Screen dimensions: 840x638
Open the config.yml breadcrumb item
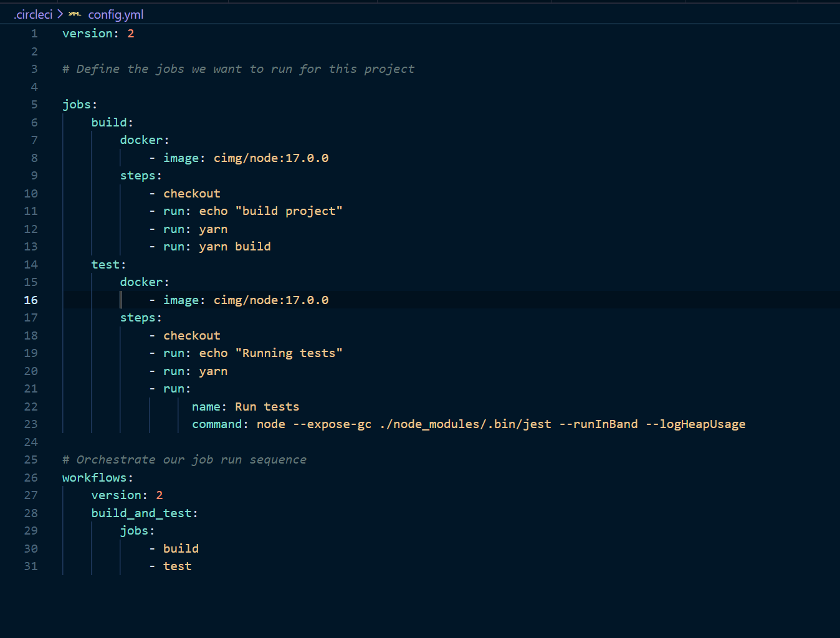pos(115,14)
